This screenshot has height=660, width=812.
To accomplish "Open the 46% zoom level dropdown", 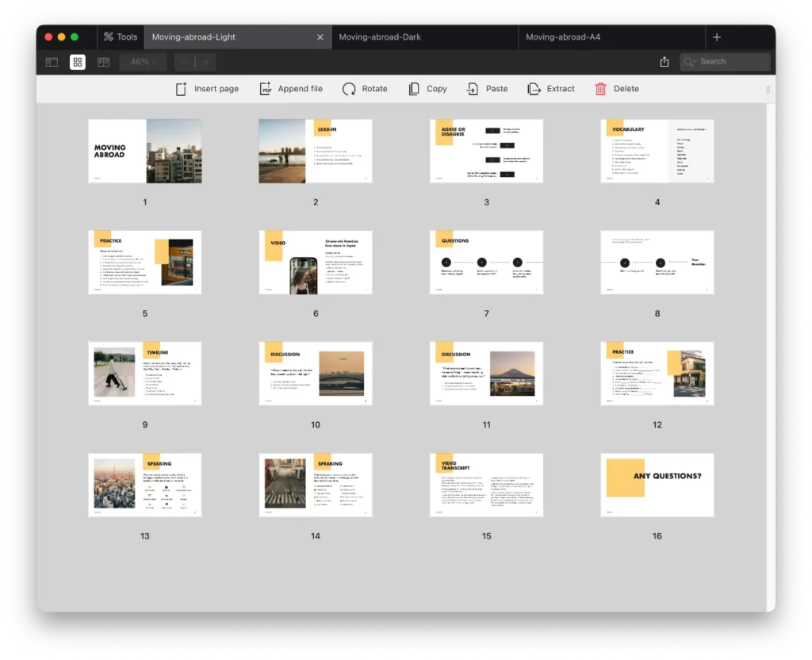I will tap(144, 62).
